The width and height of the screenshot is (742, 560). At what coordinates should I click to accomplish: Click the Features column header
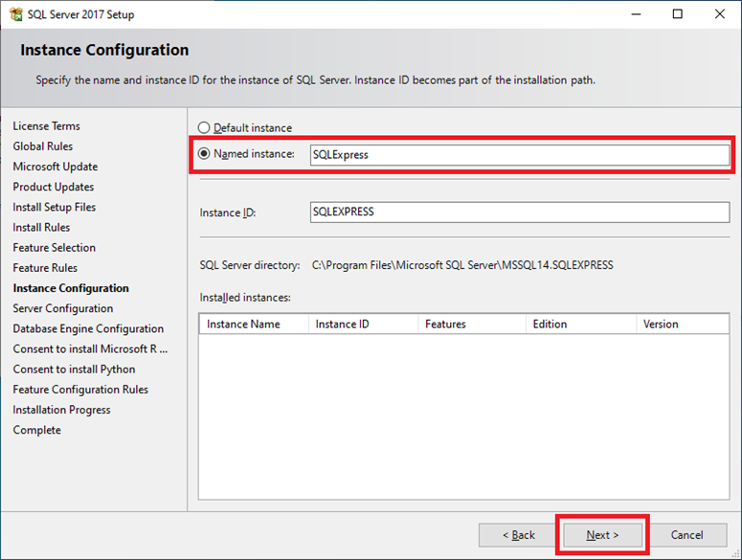[x=472, y=324]
